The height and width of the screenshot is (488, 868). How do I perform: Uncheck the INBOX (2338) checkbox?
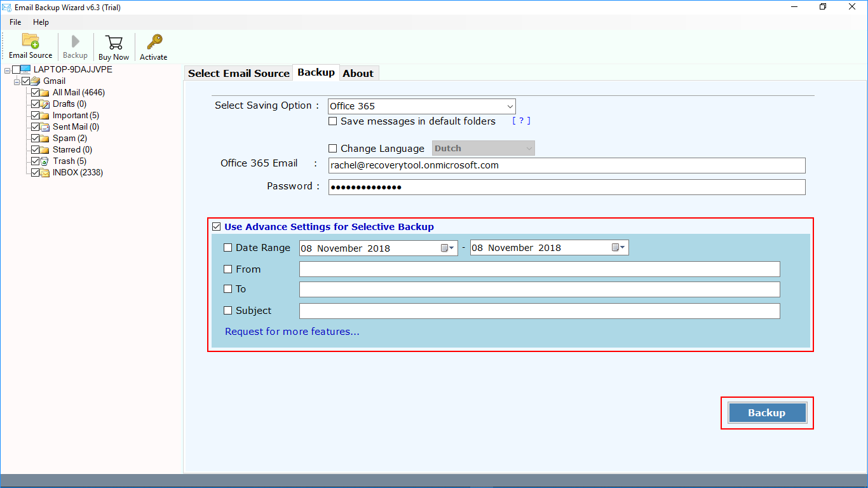36,172
